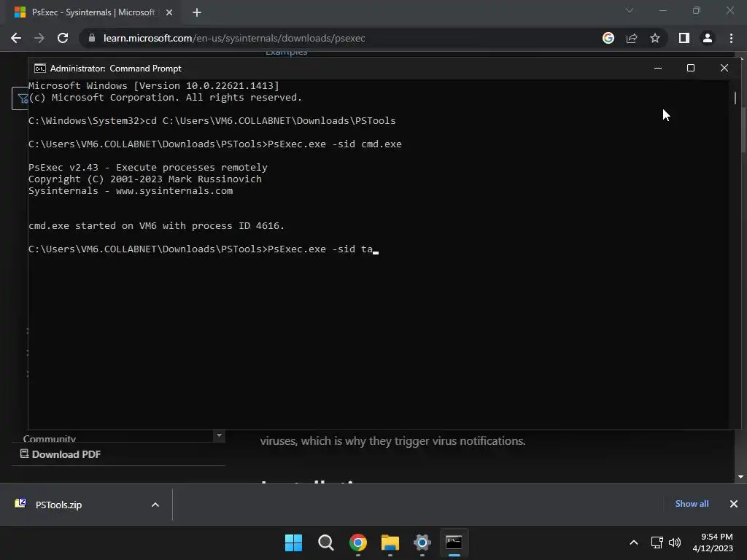Open the Google icon in address bar
This screenshot has height=560, width=747.
[608, 38]
